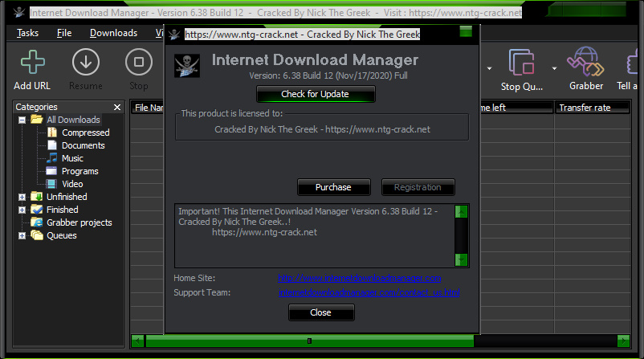Click the Registration button
This screenshot has height=359, width=644.
(x=418, y=187)
